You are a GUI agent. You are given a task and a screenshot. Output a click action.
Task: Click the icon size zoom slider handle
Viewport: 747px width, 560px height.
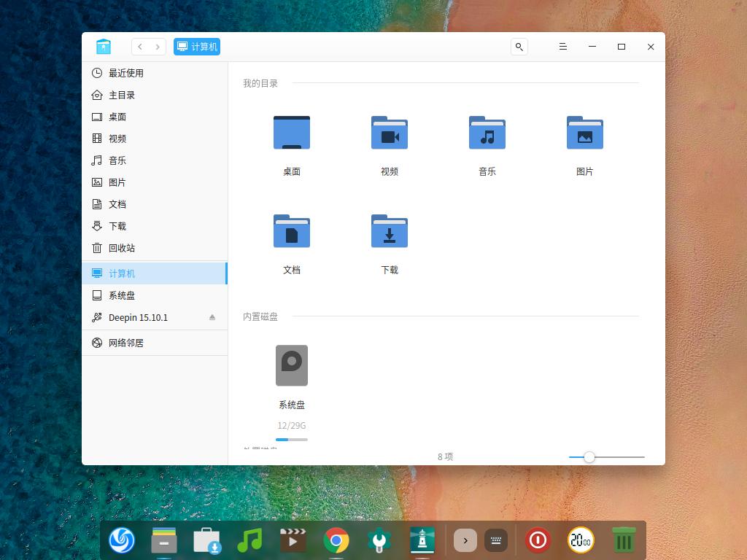click(589, 457)
